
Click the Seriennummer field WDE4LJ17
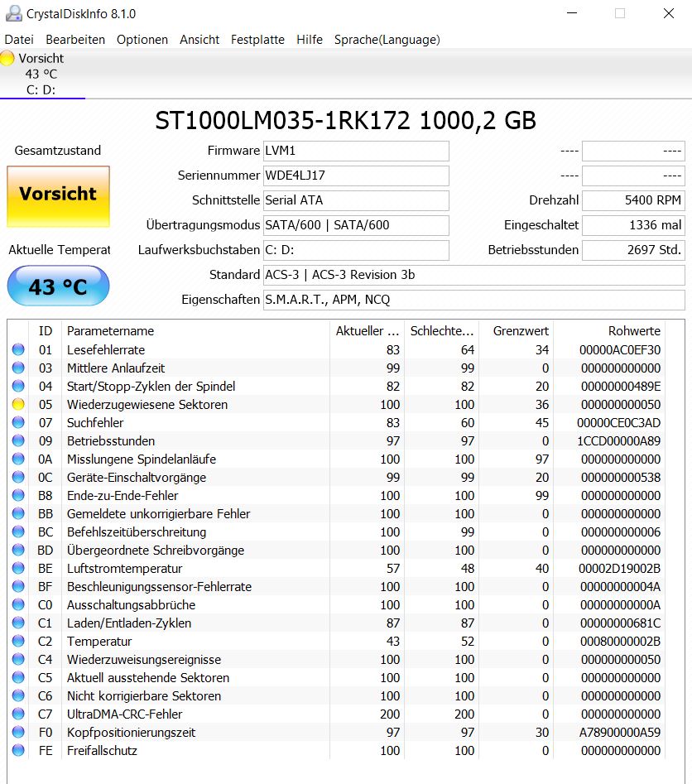pos(356,176)
